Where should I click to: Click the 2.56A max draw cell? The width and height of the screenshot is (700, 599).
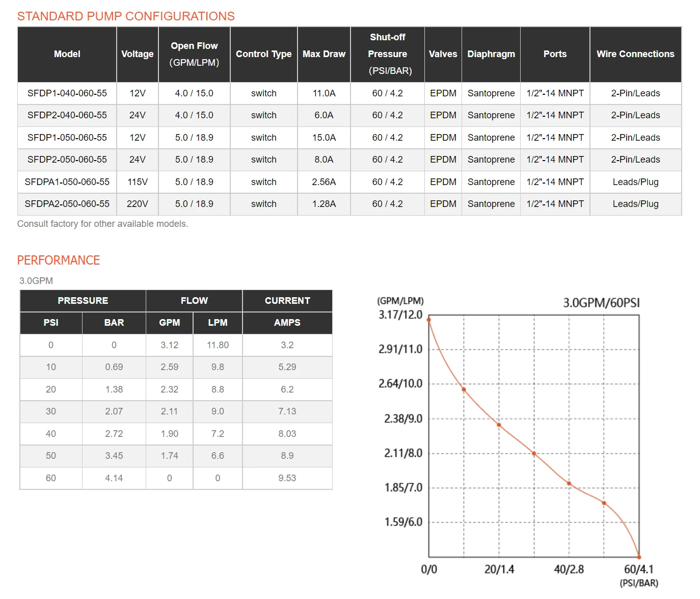324,182
